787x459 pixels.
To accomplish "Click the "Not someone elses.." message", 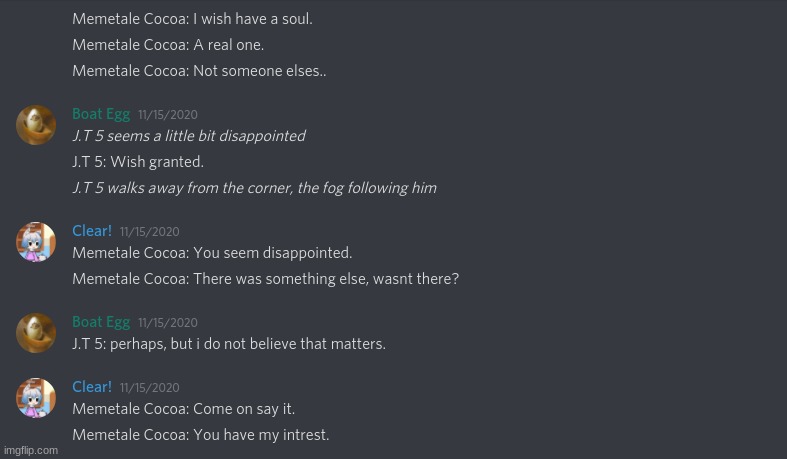I will point(199,71).
